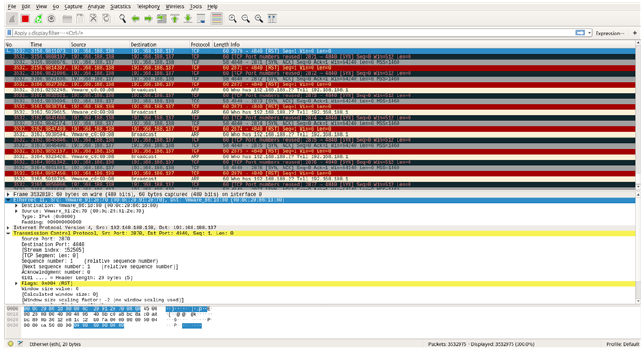The height and width of the screenshot is (352, 644).
Task: Expand the Flags 0x004 (RST) field
Action: coord(16,283)
